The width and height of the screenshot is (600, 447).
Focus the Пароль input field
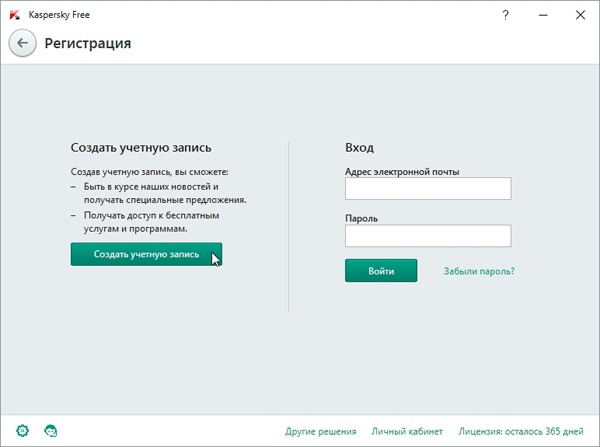pos(428,236)
